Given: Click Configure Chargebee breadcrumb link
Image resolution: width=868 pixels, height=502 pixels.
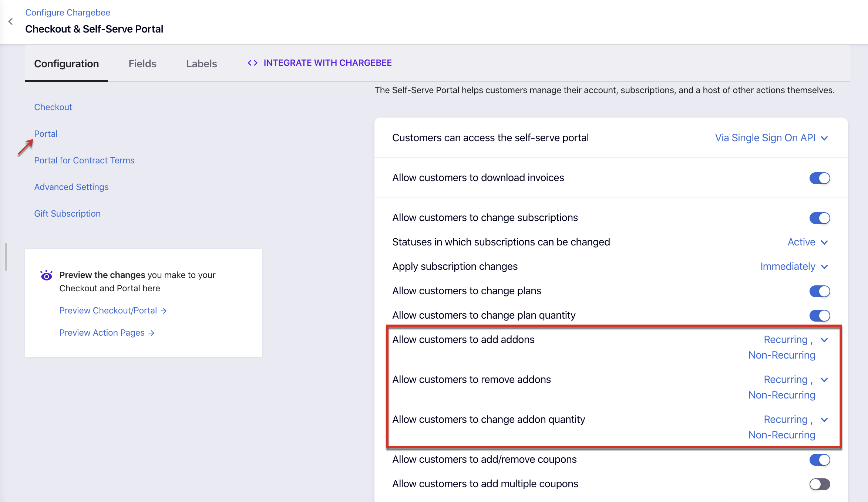Looking at the screenshot, I should click(x=68, y=13).
